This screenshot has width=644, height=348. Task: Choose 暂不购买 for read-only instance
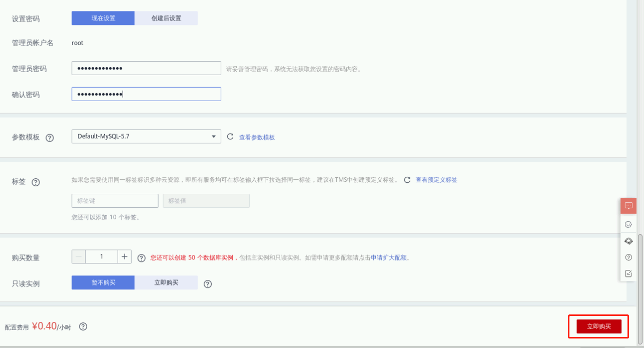[103, 282]
